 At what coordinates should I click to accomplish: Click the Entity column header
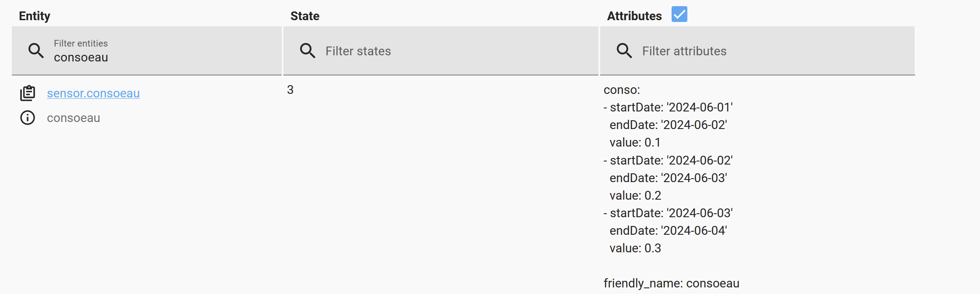tap(35, 16)
